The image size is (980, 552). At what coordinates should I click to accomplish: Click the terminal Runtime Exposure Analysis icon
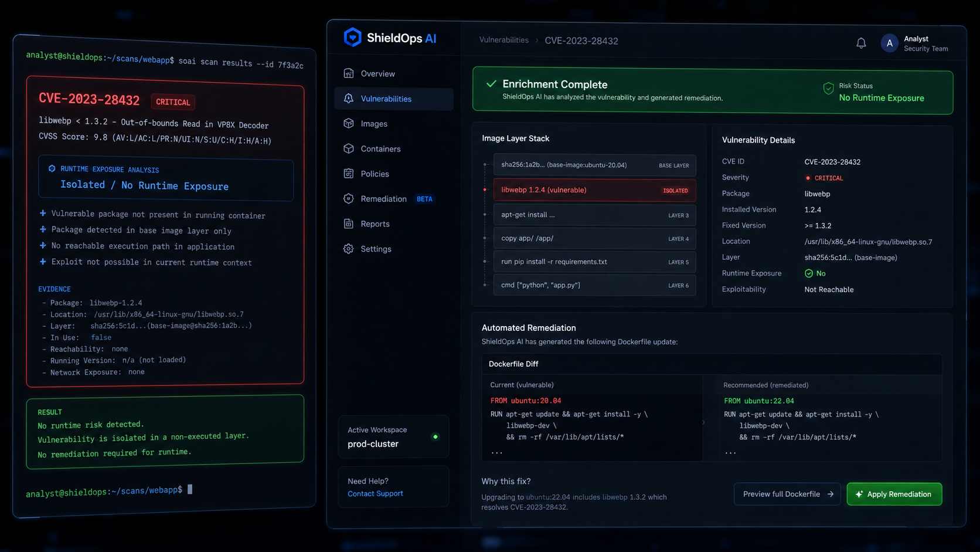pos(52,168)
